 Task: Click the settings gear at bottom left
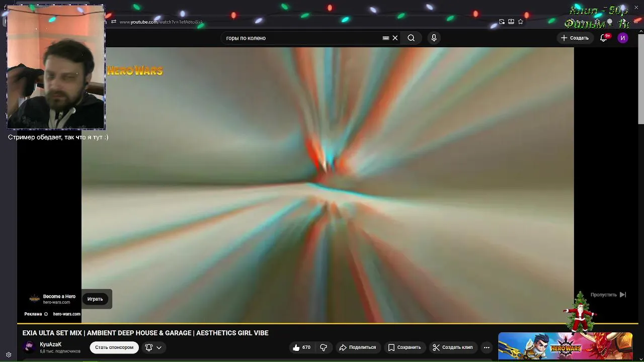tap(9, 354)
